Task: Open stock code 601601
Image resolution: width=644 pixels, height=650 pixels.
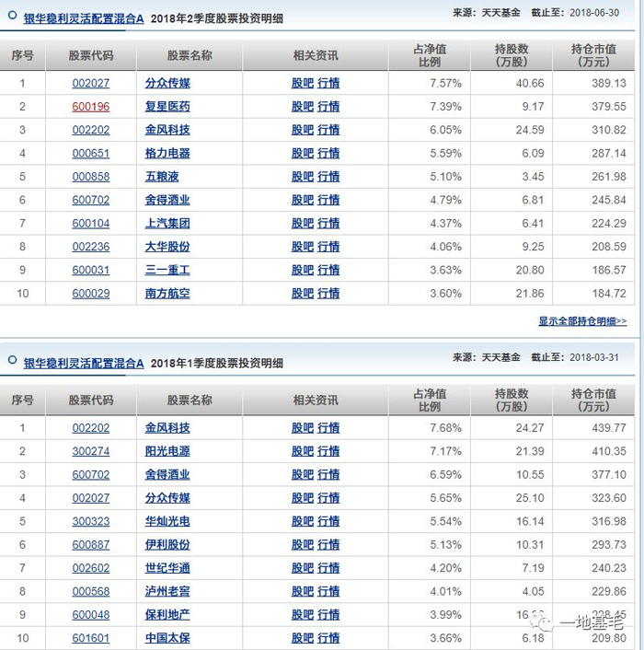Action: click(x=91, y=638)
